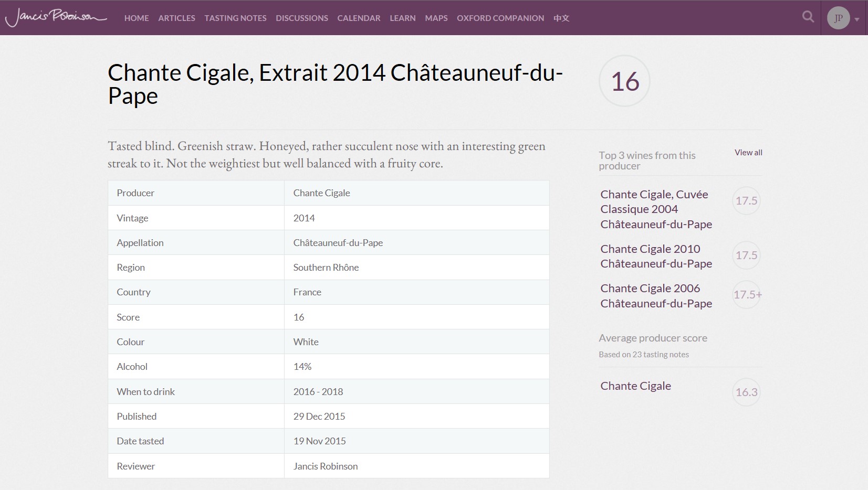
Task: Click the 16.3 average score badge
Action: (746, 392)
